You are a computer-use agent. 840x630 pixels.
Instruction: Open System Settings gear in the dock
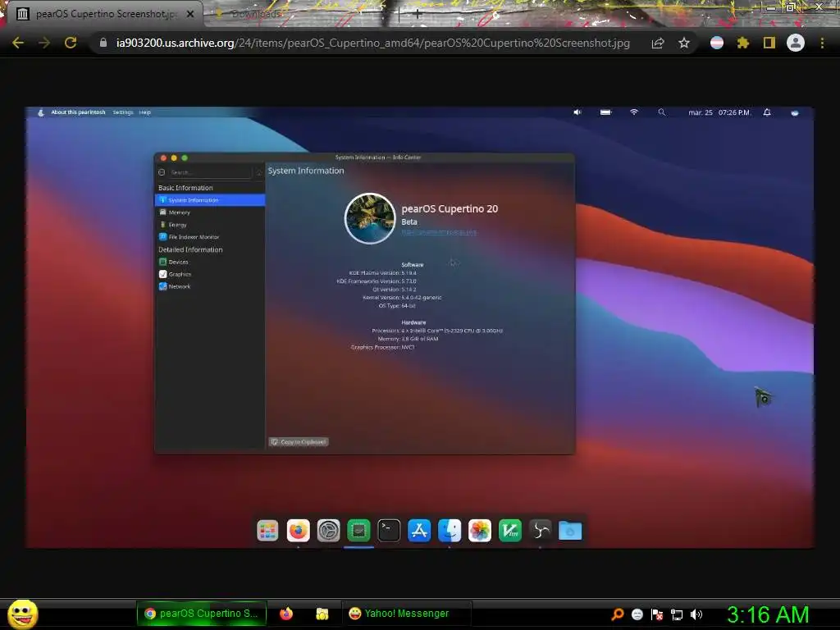(x=328, y=531)
